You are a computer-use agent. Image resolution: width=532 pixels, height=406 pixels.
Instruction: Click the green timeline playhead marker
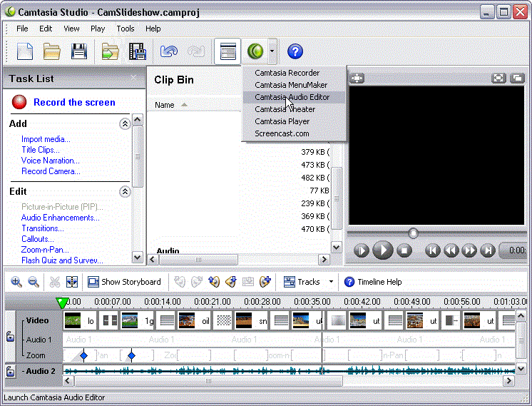62,303
